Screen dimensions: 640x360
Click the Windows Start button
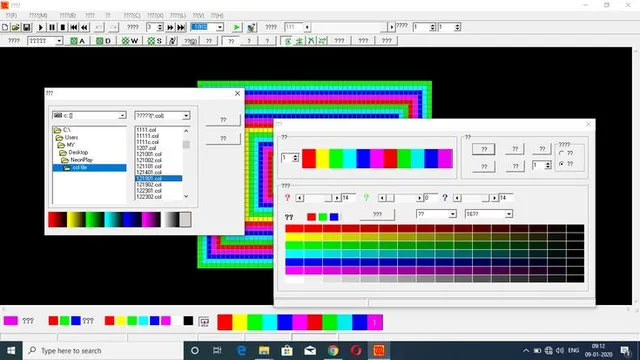tap(11, 351)
